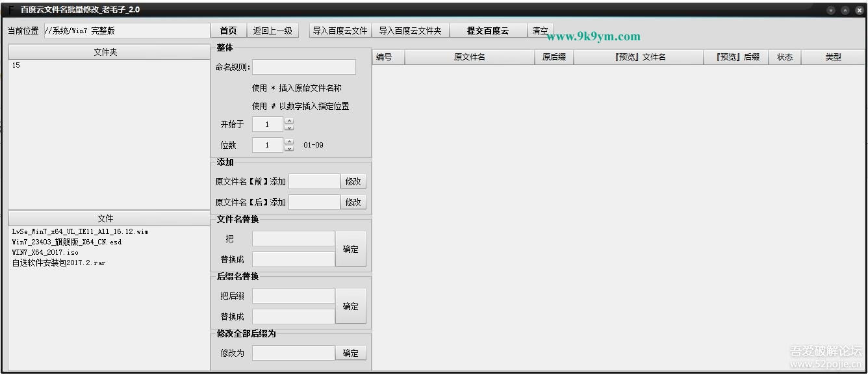
Task: Click 导入百度云文件夹 to import folders
Action: [x=410, y=31]
